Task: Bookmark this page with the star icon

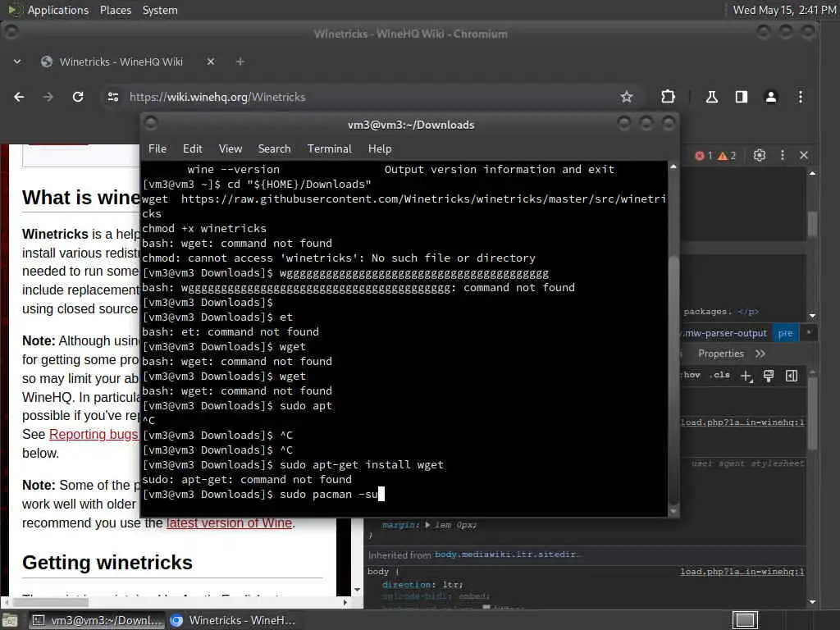Action: (626, 97)
